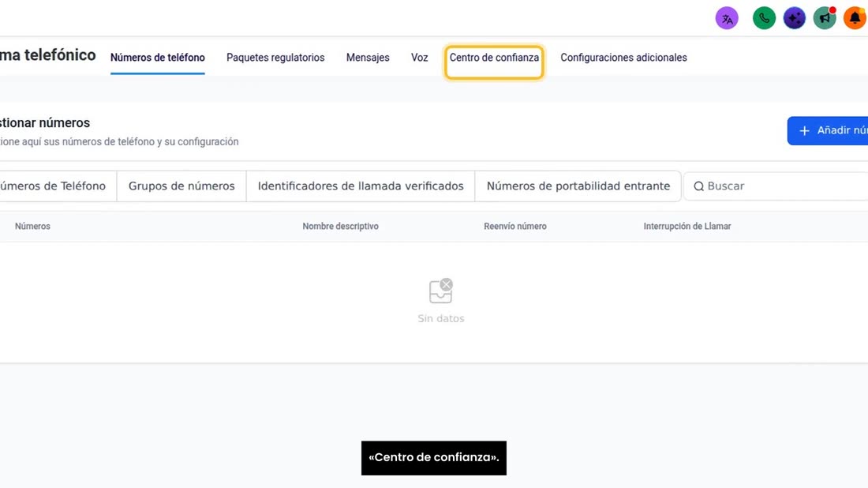
Task: Click the Números column header
Action: 32,226
